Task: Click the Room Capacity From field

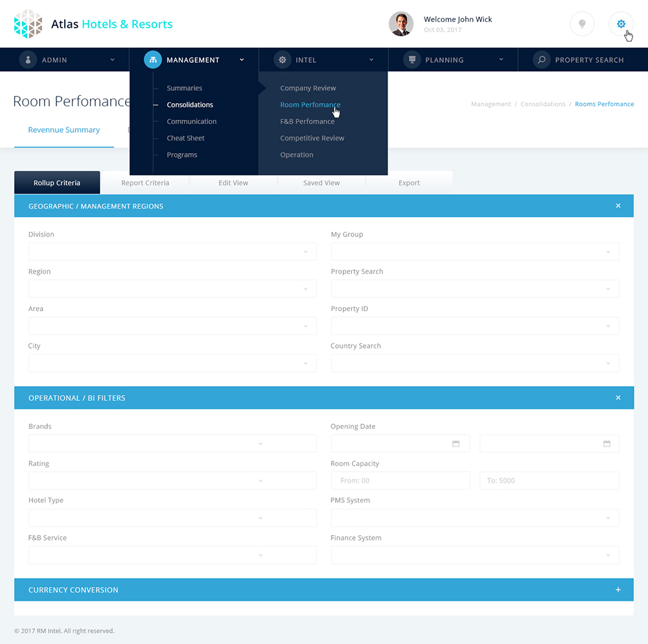Action: click(400, 480)
